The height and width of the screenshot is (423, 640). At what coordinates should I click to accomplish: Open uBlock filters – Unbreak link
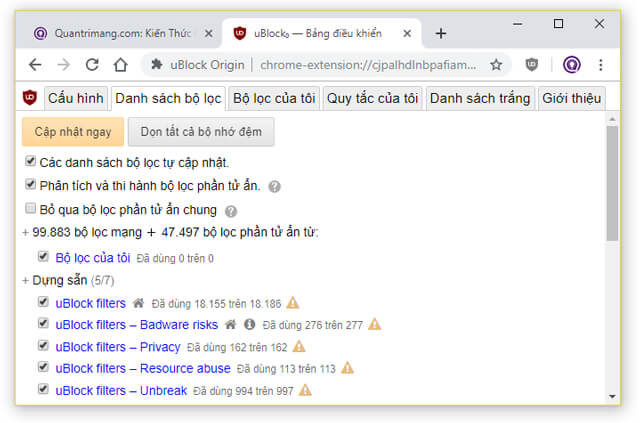coord(121,391)
